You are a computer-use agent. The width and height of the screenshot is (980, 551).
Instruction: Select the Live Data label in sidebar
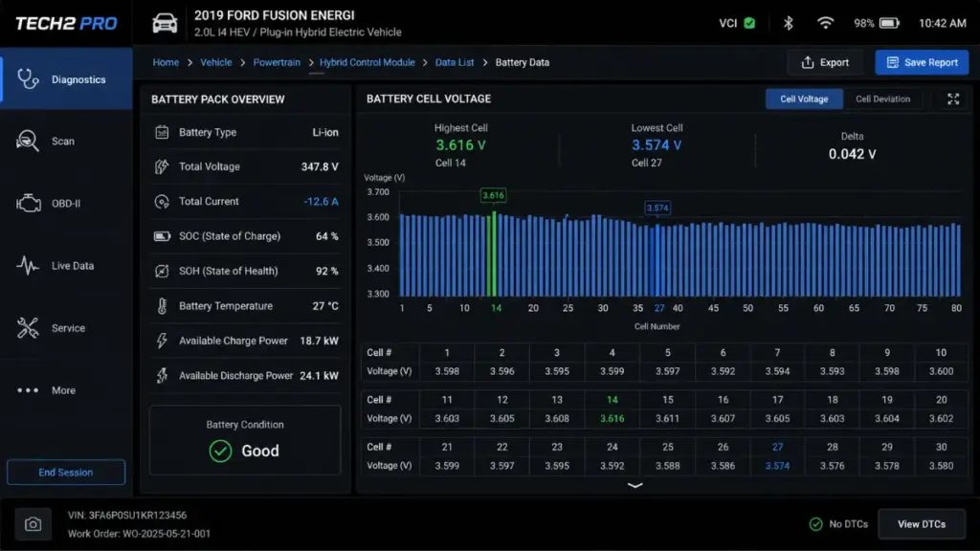(x=73, y=266)
